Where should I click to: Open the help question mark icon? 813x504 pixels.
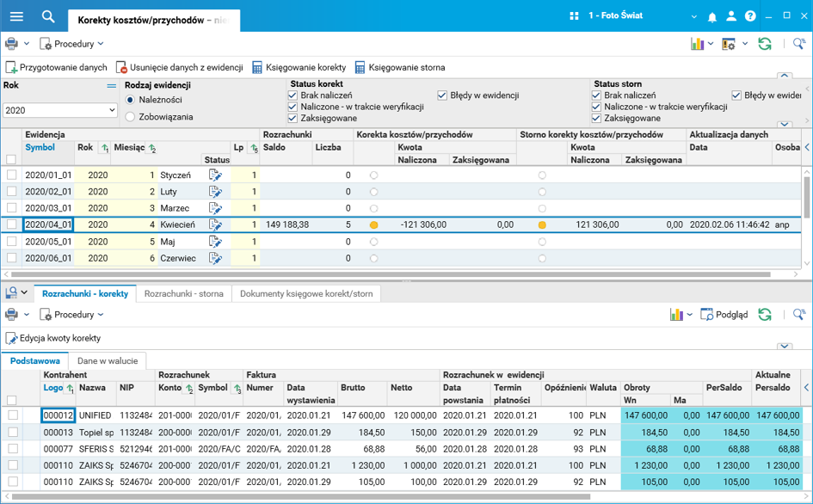point(750,16)
